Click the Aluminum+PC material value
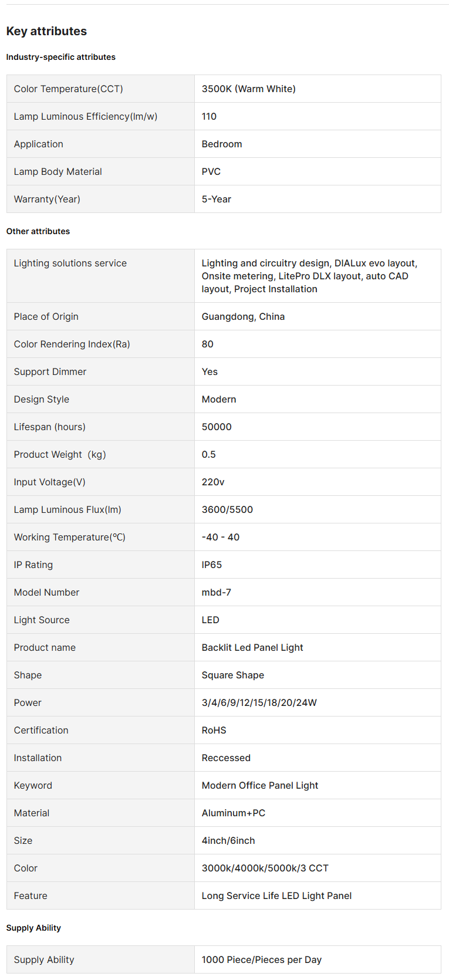Viewport: 449px width, 980px height. 233,813
